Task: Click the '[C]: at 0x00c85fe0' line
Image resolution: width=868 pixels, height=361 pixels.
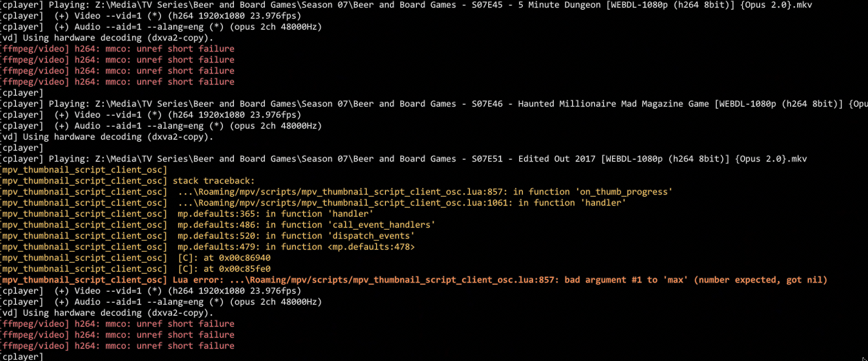Action: pos(135,269)
